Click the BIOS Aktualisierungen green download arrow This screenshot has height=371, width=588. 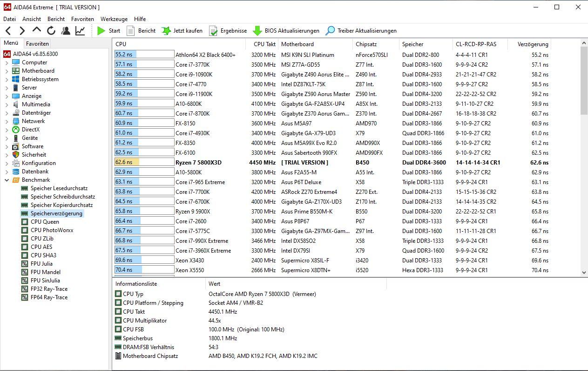coord(257,31)
